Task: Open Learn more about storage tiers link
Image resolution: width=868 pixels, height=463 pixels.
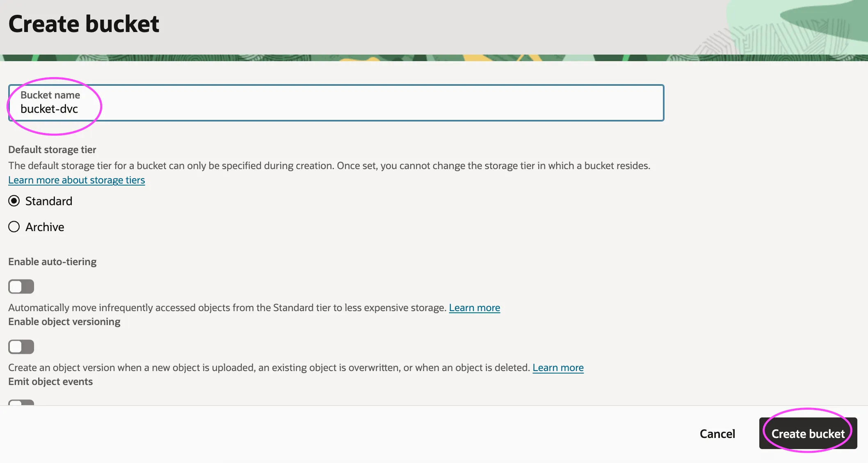Action: click(77, 180)
